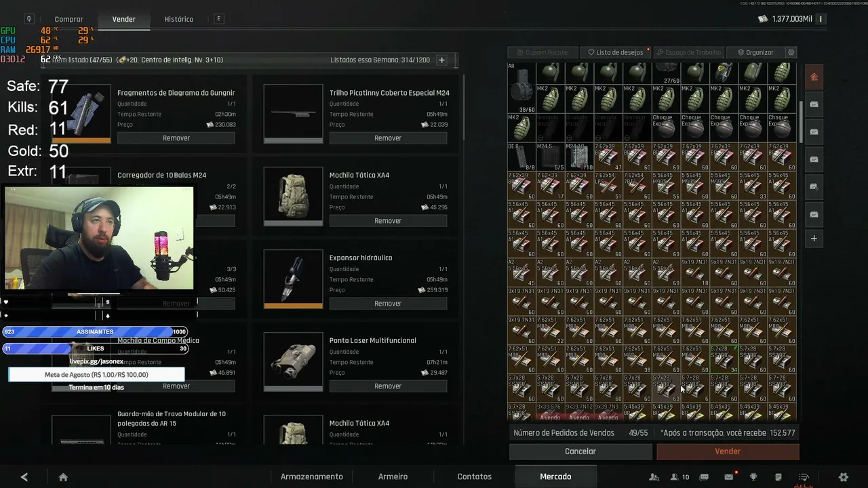Click the inventory grid scrollbar
868x488 pixels.
pyautogui.click(x=800, y=122)
